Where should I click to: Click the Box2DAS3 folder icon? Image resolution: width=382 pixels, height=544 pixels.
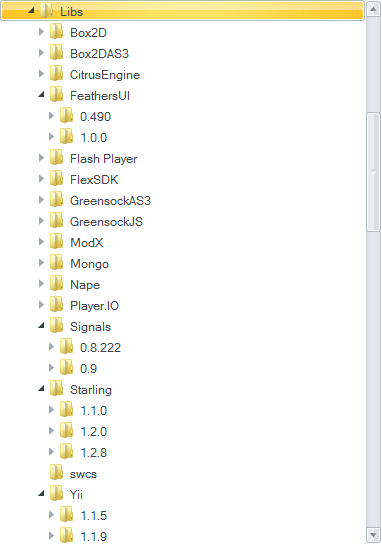(x=57, y=53)
